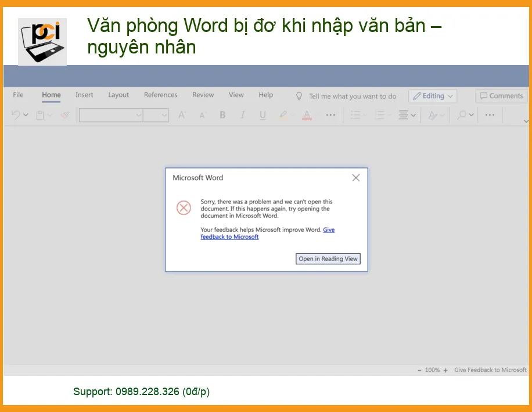Open the Layout tab
This screenshot has width=532, height=412.
(118, 95)
